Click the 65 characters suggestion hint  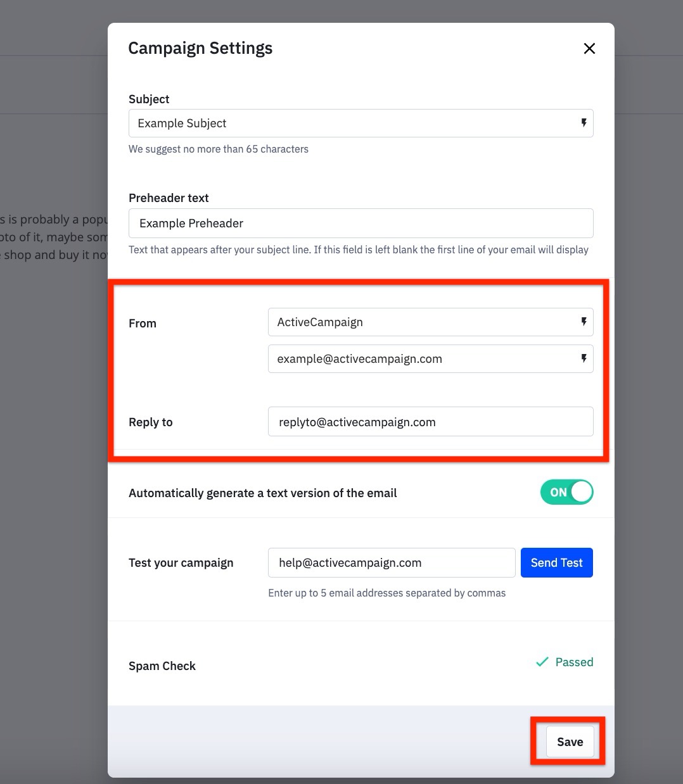coord(219,149)
